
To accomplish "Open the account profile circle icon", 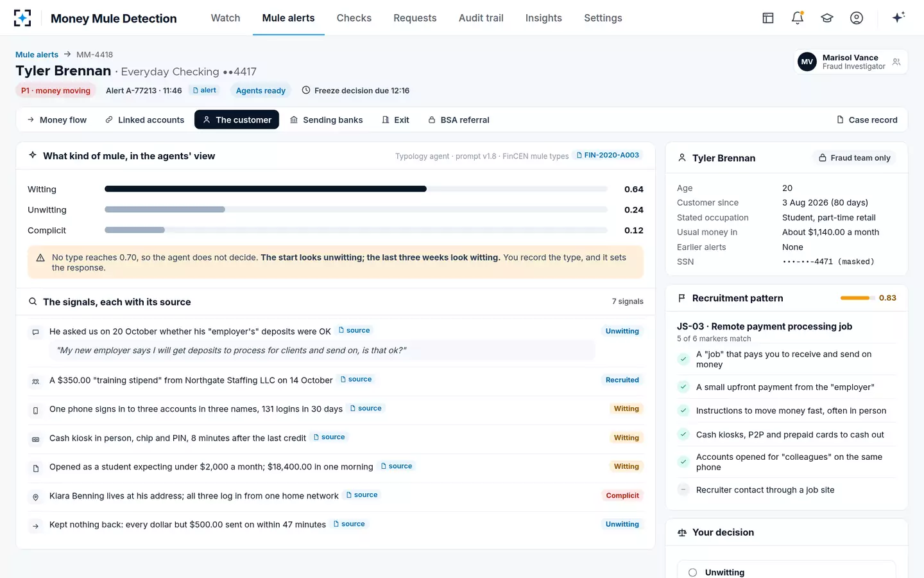I will (x=857, y=18).
